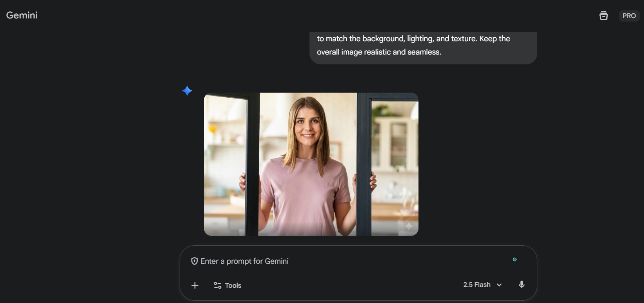This screenshot has width=644, height=303.
Task: Open the Tools menu
Action: pyautogui.click(x=227, y=285)
